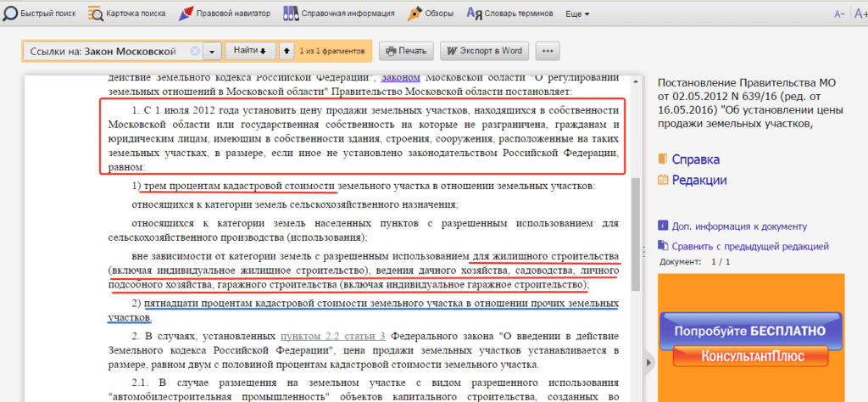Click Сравнить с предыдущей редакцией
The width and height of the screenshot is (868, 402).
(x=750, y=247)
